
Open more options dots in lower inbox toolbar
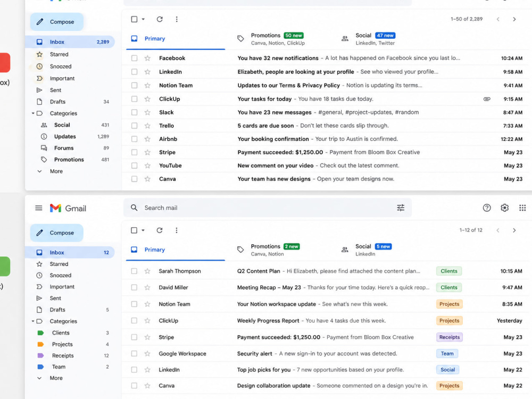177,230
